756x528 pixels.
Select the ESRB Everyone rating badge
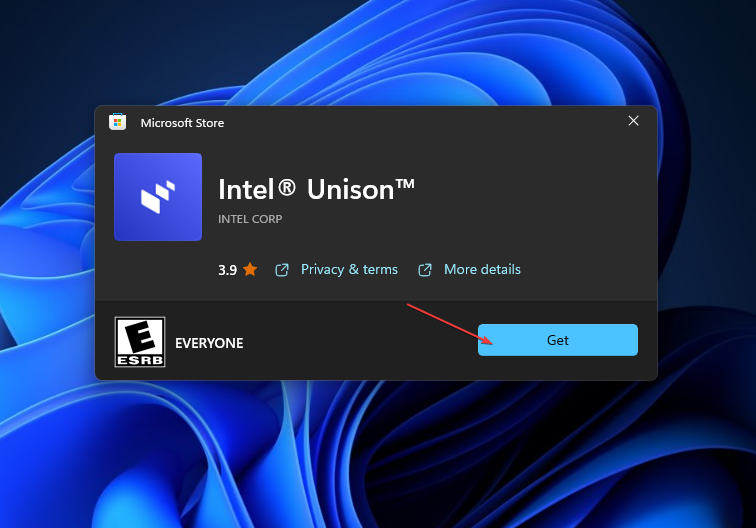[140, 342]
